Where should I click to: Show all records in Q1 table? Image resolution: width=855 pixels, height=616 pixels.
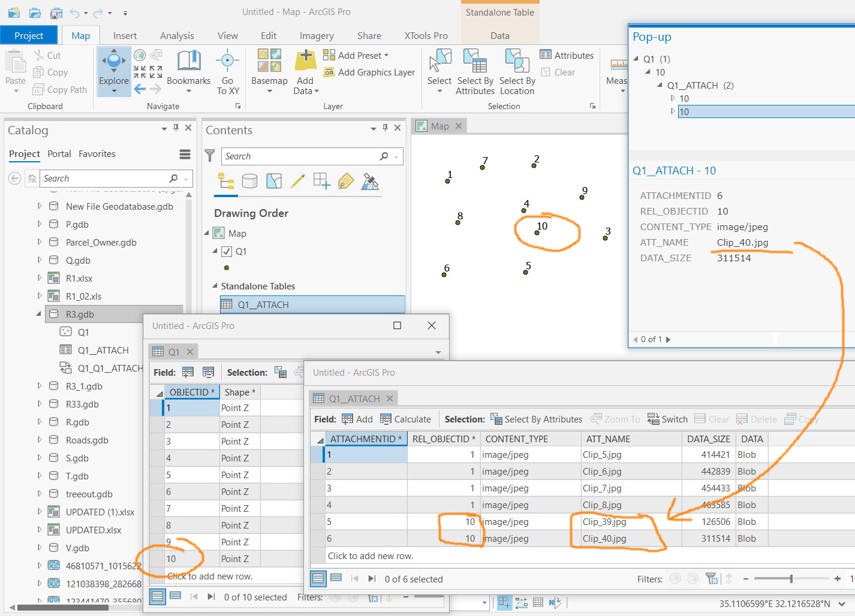tap(158, 596)
